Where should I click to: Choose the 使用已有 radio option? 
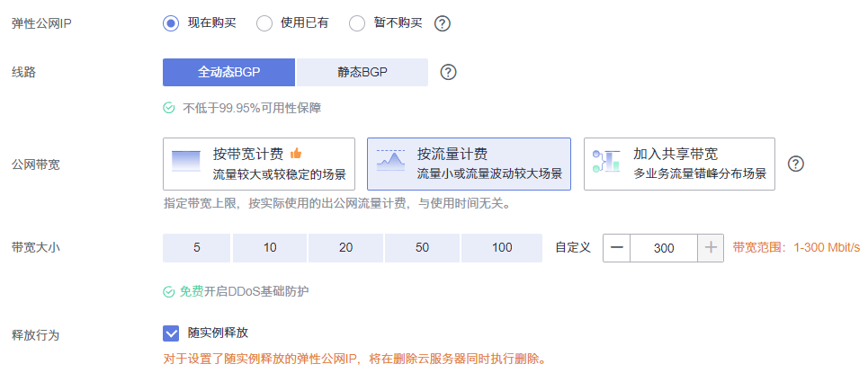(264, 23)
